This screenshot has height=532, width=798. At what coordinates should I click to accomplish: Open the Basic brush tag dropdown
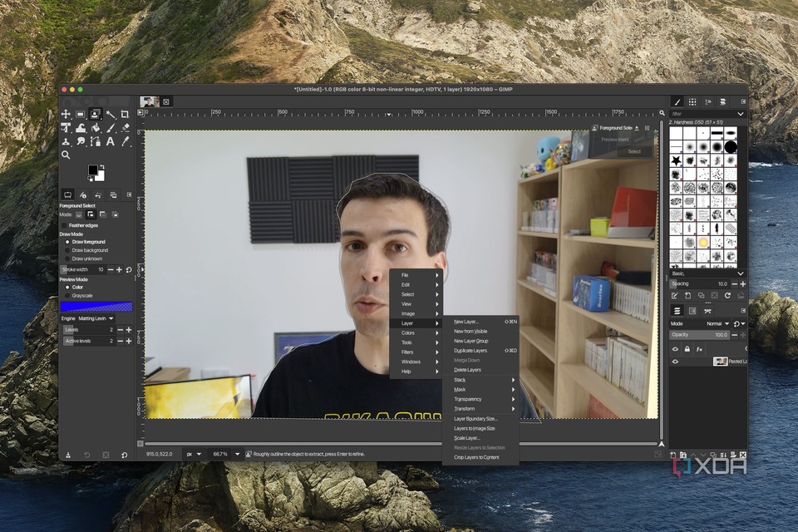click(741, 273)
